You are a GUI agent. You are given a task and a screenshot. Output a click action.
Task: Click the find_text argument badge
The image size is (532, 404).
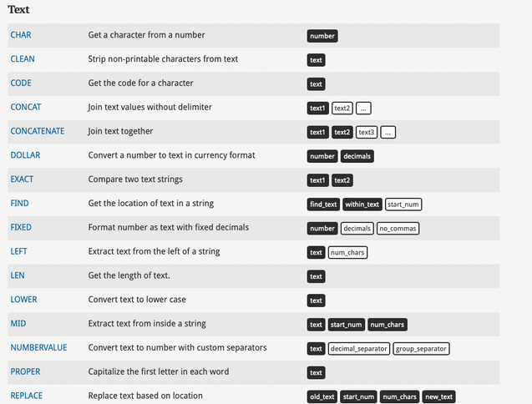pyautogui.click(x=323, y=205)
